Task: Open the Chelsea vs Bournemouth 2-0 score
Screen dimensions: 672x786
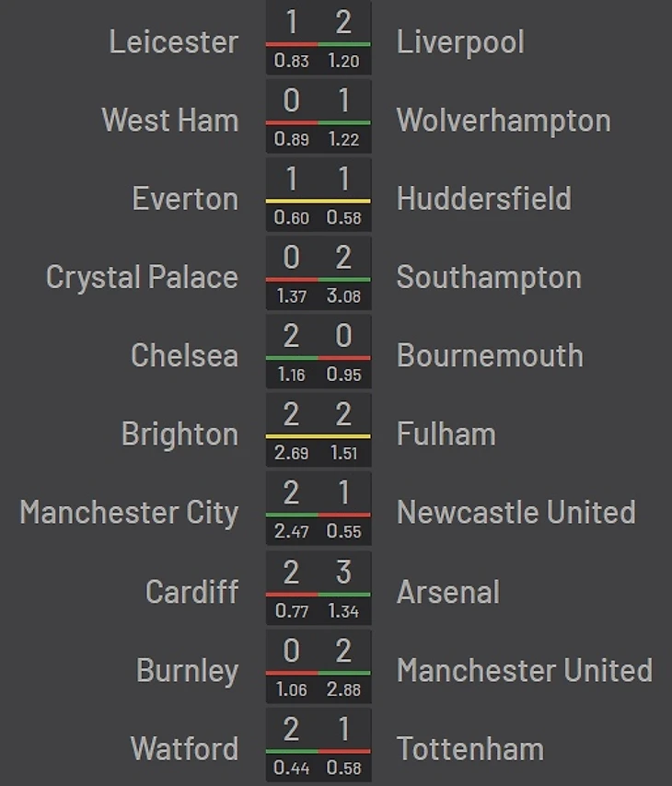Action: (319, 352)
